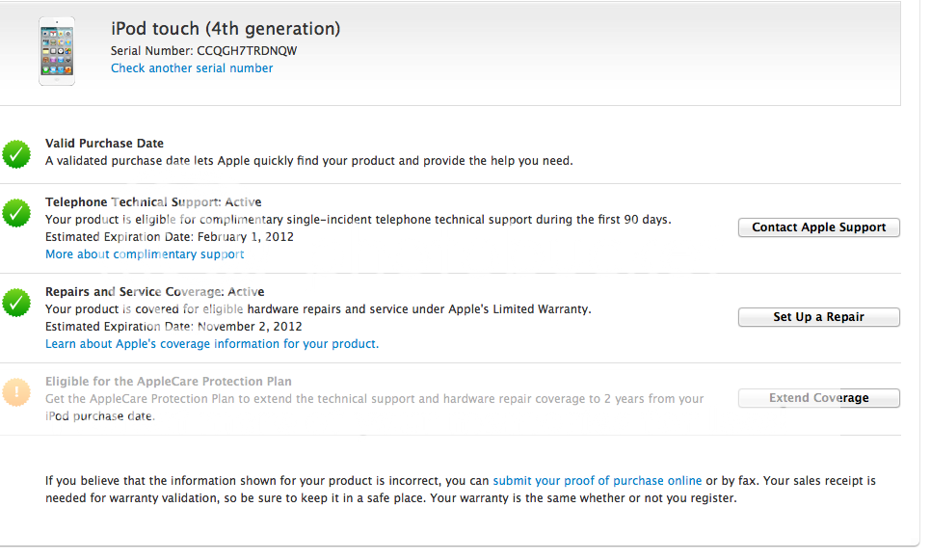Image resolution: width=931 pixels, height=560 pixels.
Task: Click the serial number CCQGH7TRDNQW text
Action: point(247,51)
